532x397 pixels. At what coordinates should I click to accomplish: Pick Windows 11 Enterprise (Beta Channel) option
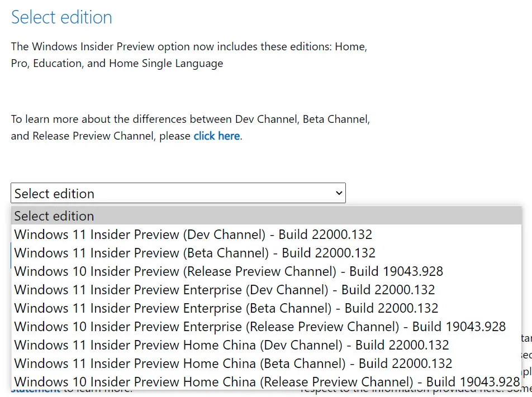[x=267, y=308]
